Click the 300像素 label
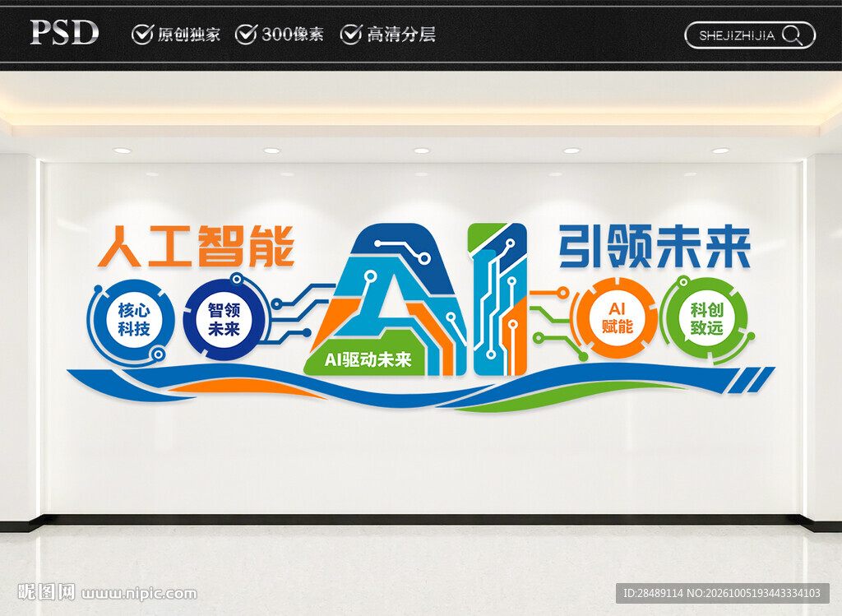 (x=294, y=35)
